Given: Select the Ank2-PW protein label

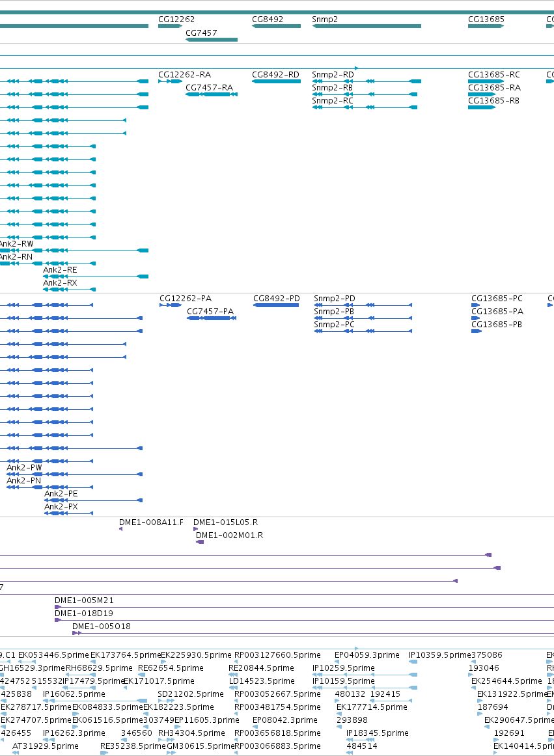Looking at the screenshot, I should [24, 468].
